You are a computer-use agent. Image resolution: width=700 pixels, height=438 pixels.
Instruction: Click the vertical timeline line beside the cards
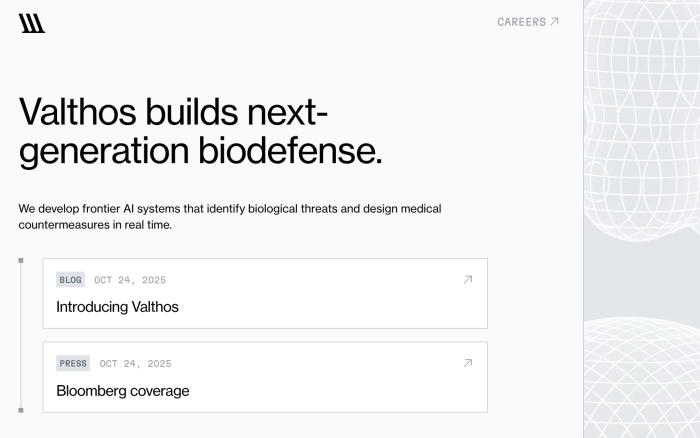(20, 335)
